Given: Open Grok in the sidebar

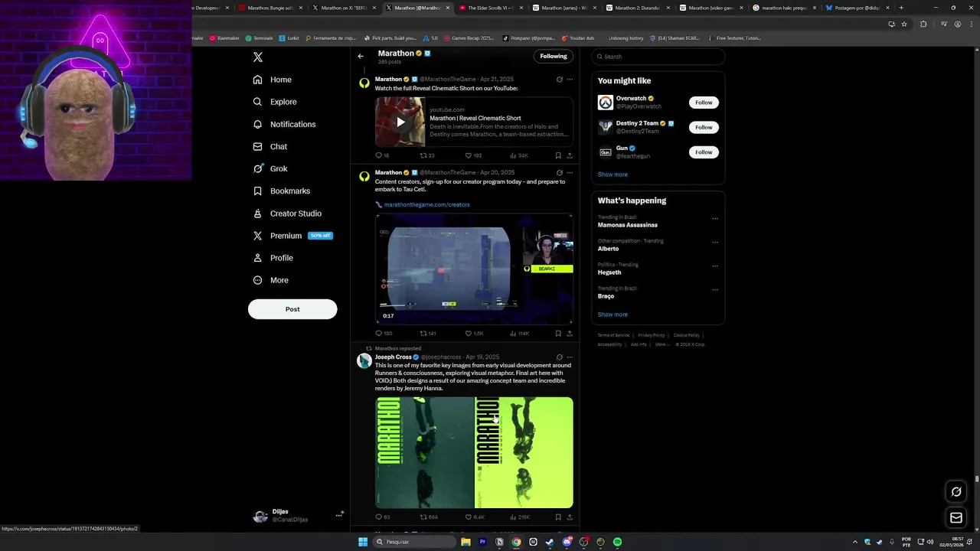Looking at the screenshot, I should 270,168.
